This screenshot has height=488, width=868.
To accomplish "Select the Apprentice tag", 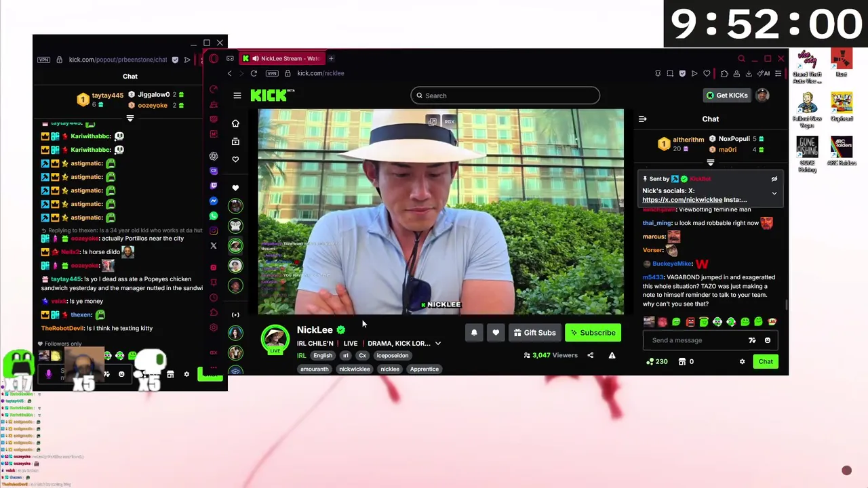I will point(425,369).
